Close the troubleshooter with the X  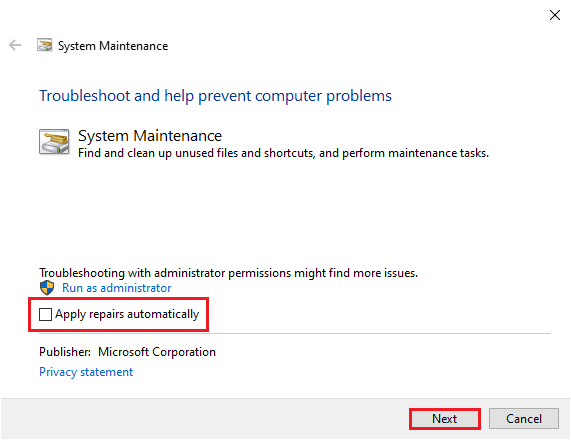tap(555, 15)
